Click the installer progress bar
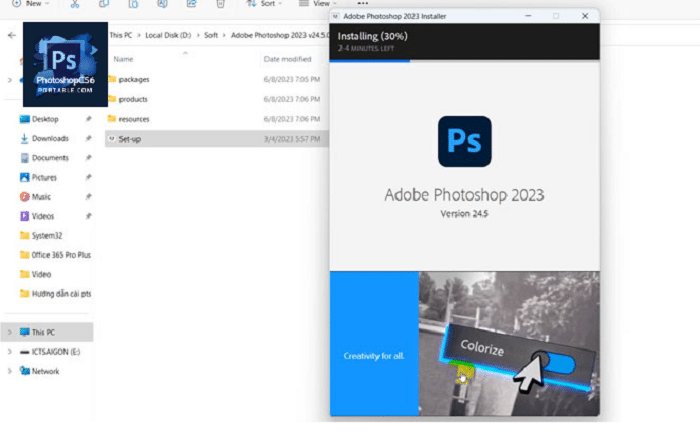 tap(464, 61)
